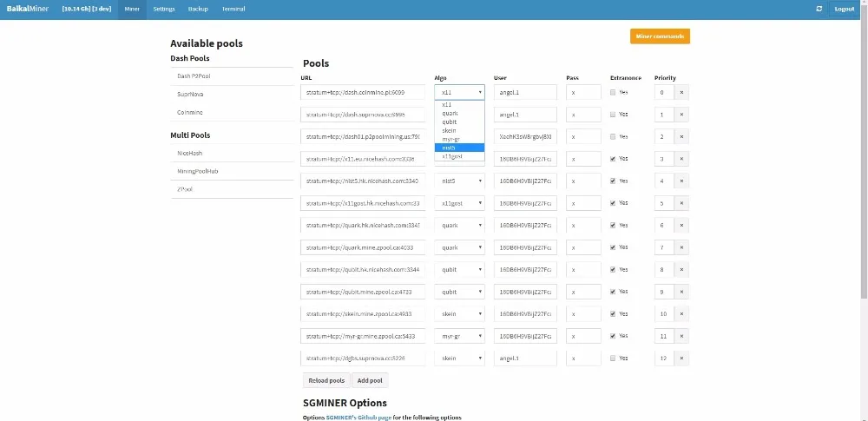Choose nist5 in the open algo list
The height and width of the screenshot is (421, 868).
coord(459,148)
